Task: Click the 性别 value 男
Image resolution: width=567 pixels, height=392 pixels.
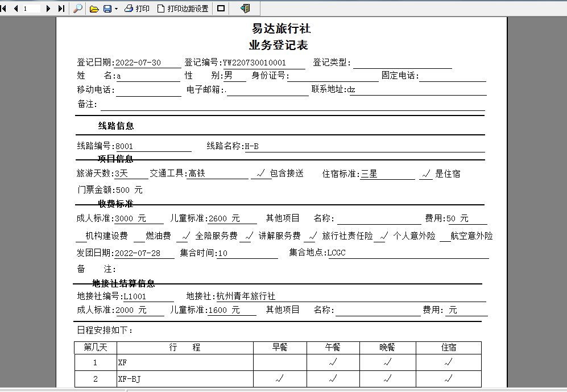Action: pos(228,76)
